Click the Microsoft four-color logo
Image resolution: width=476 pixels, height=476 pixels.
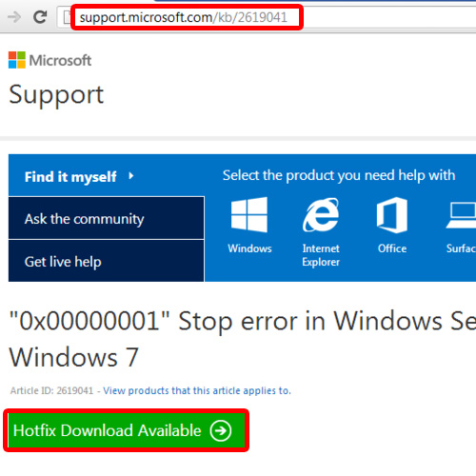pos(17,60)
